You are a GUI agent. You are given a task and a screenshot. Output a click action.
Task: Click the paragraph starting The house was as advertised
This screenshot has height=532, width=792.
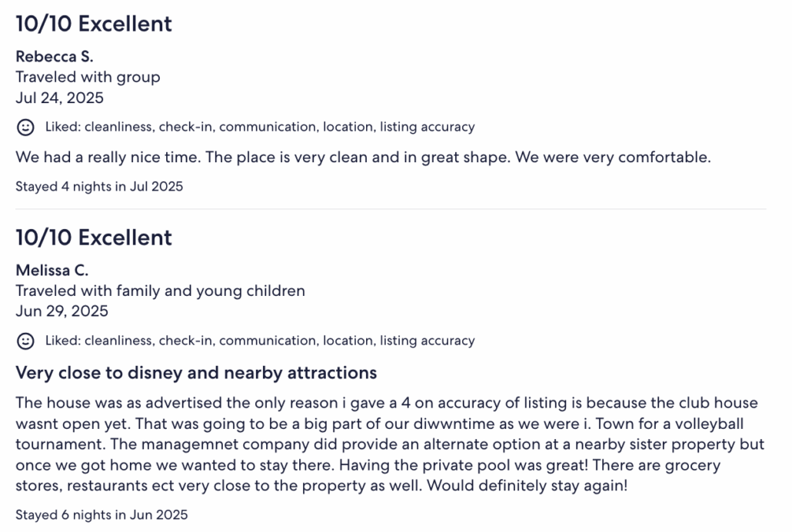coord(390,444)
